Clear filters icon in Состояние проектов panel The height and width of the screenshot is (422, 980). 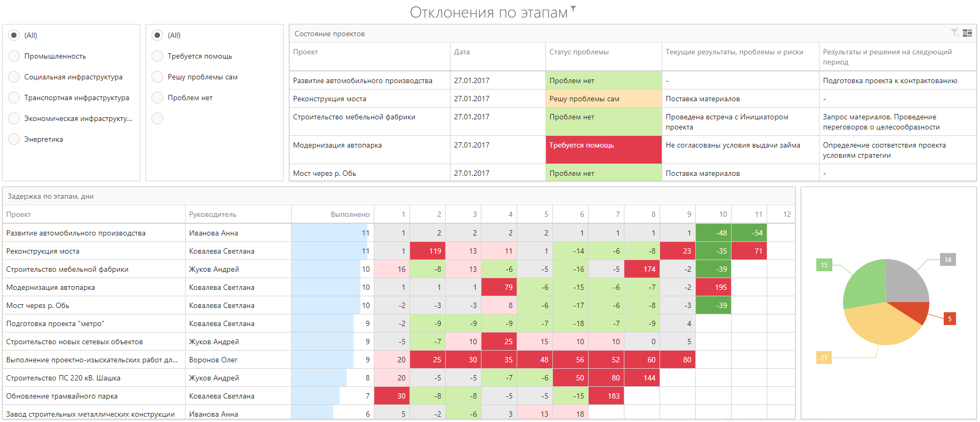954,33
